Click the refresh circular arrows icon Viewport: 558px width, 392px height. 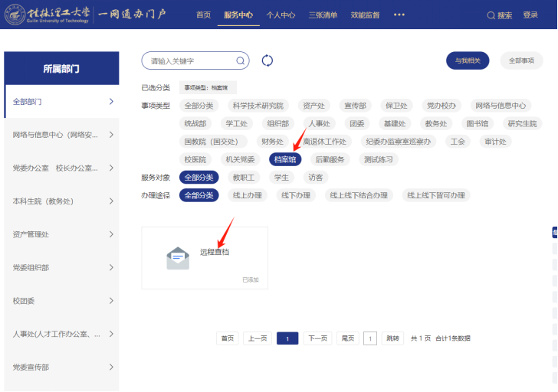tap(268, 61)
